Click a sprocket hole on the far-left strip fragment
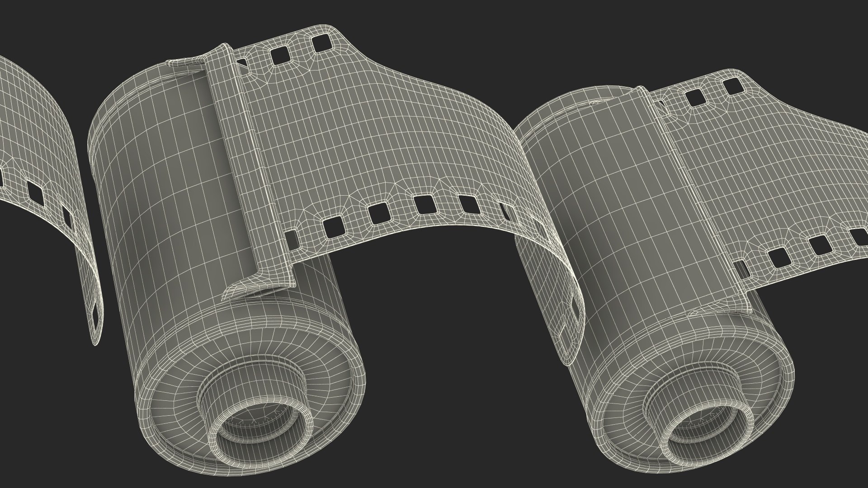Viewport: 868px width, 488px height. [x=35, y=191]
